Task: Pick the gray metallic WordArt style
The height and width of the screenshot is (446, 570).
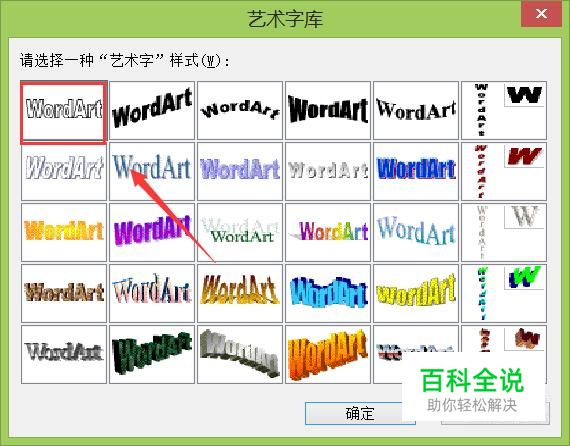Action: [x=64, y=355]
